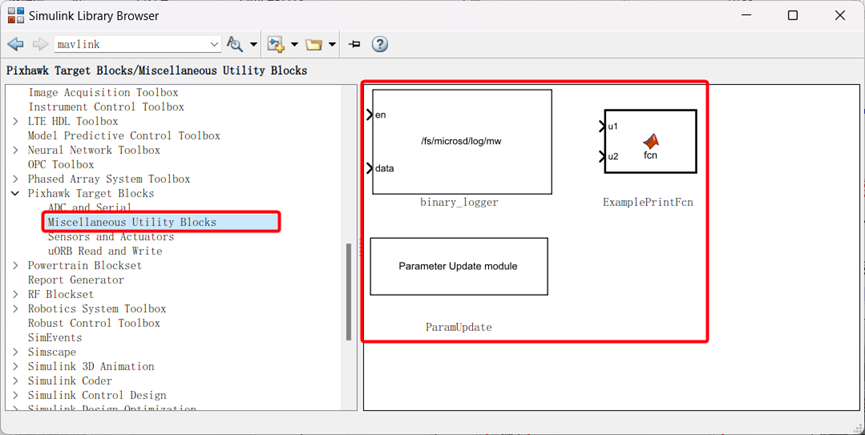
Task: Click the ParamUpdate label text
Action: click(458, 327)
